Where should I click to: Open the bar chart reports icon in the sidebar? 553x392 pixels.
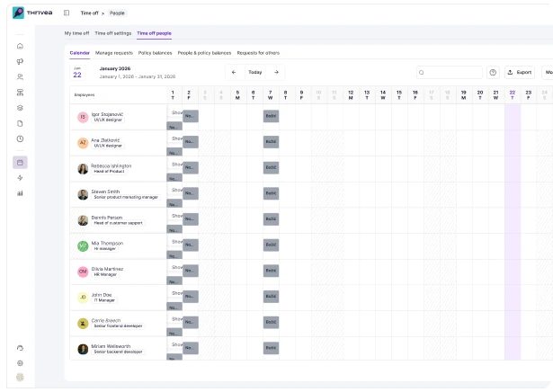click(20, 192)
